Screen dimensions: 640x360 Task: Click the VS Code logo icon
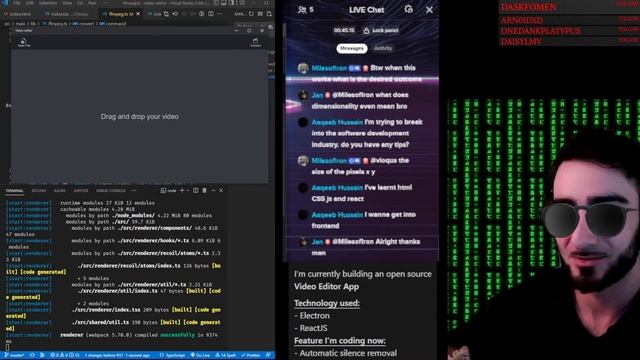(5, 3)
